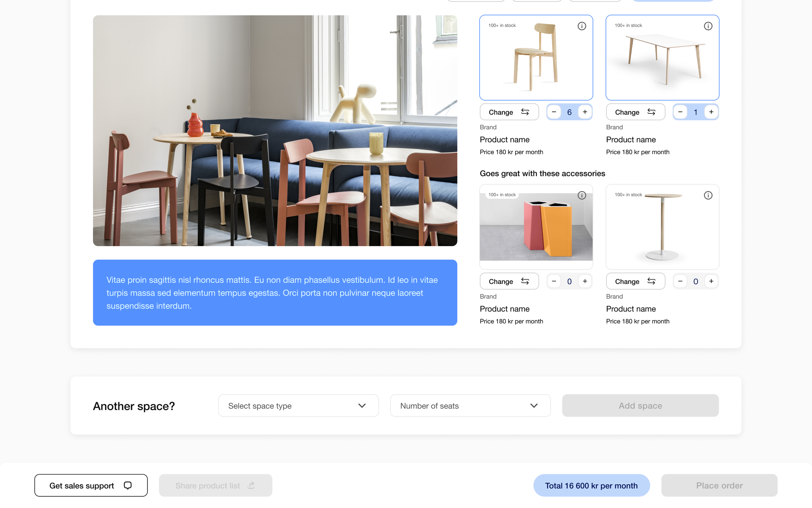
Task: Click Get sales support button
Action: [x=91, y=485]
